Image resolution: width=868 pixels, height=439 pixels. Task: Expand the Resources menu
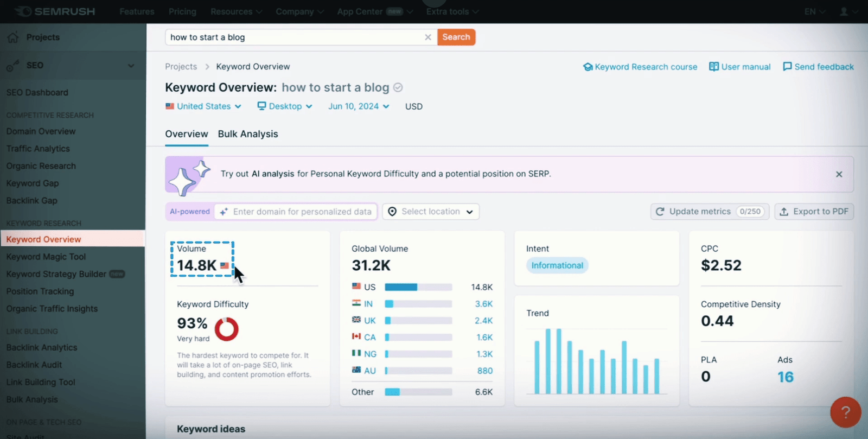(236, 11)
